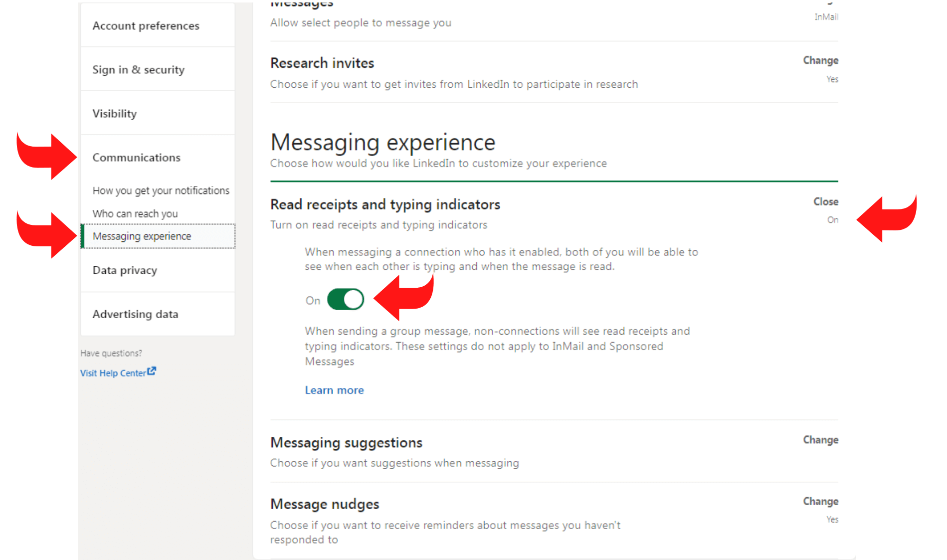Click the external link icon beside Visit Help Center

coord(152,371)
